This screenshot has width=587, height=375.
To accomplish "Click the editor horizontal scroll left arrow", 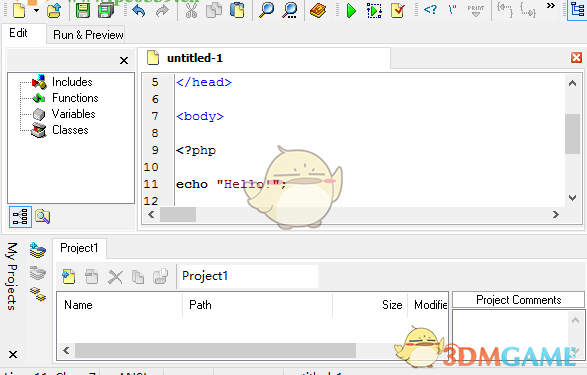I will tap(151, 214).
